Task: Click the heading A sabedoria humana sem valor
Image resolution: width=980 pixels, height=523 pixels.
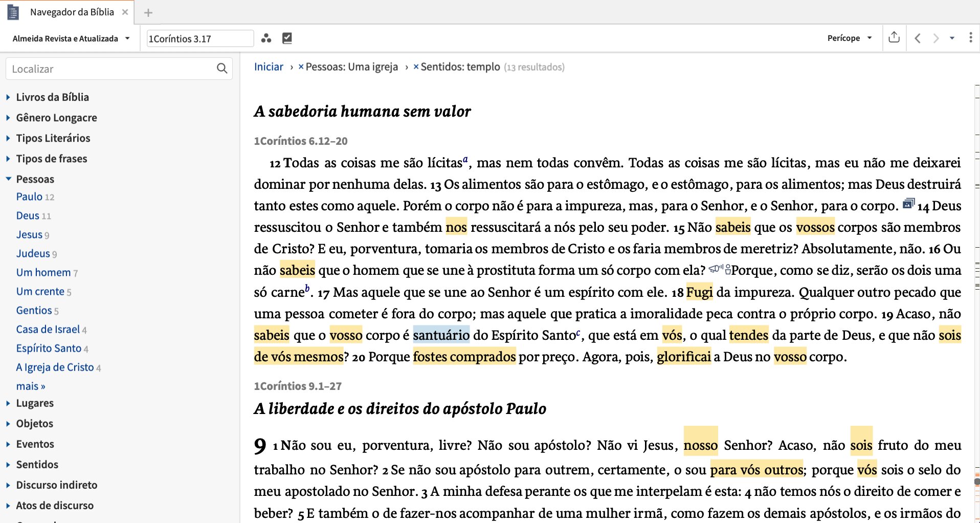Action: pyautogui.click(x=362, y=112)
